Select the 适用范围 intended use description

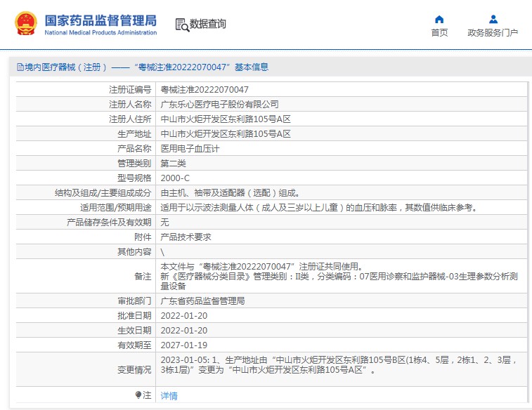(319, 207)
